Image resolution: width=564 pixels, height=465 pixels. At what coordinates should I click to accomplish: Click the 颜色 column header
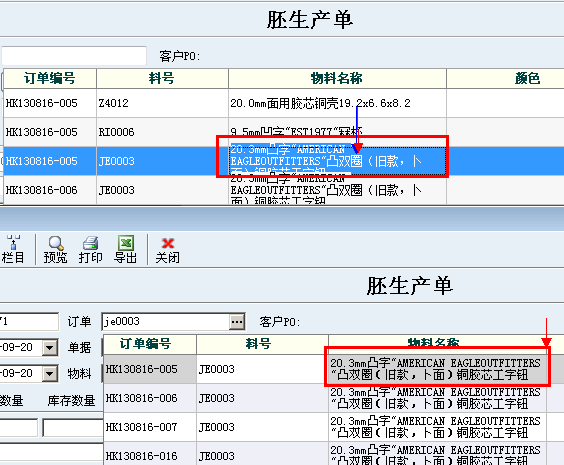coord(527,78)
